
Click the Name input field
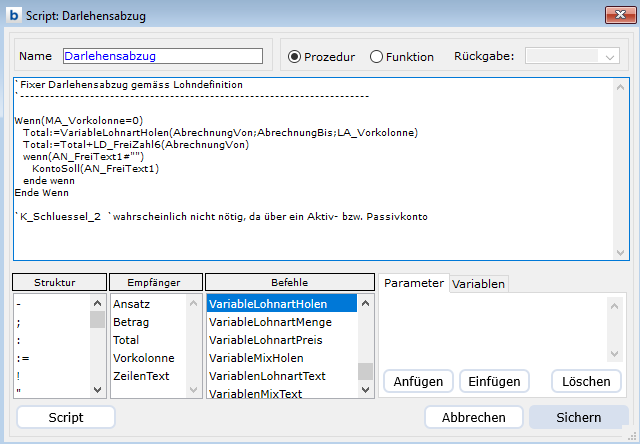click(162, 56)
